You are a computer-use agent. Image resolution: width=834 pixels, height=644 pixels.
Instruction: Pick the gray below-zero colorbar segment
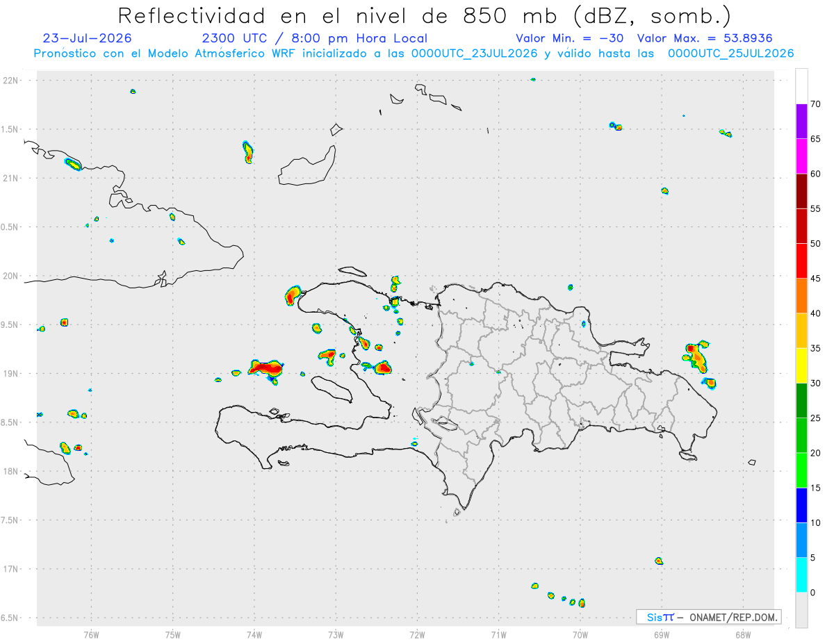pyautogui.click(x=801, y=610)
